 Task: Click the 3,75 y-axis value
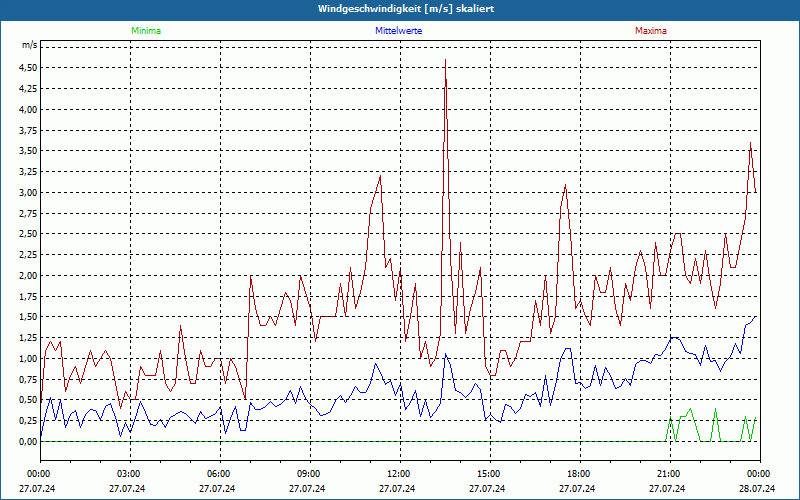28,131
